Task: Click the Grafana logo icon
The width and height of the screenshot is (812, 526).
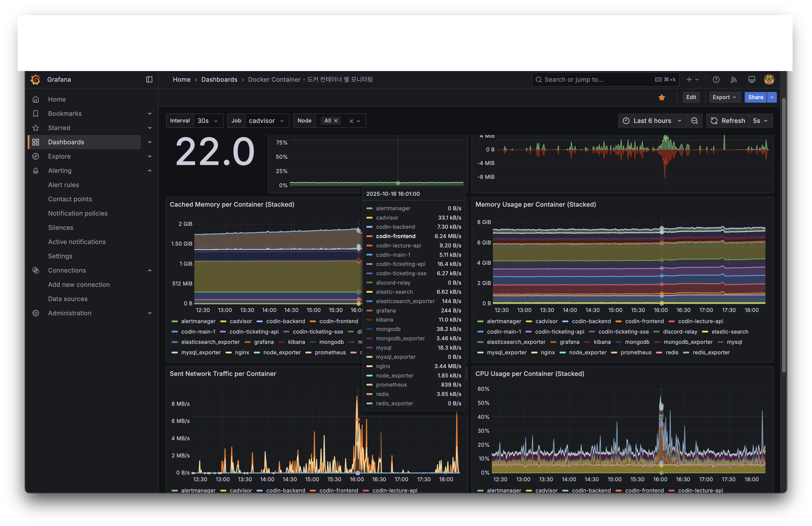Action: [35, 80]
